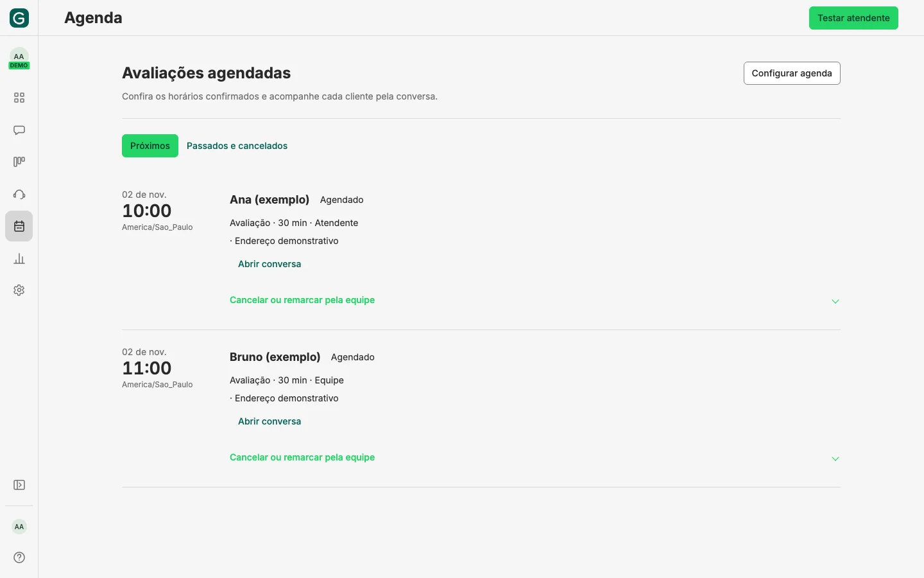
Task: Click 'Configurar agenda' button
Action: click(792, 73)
